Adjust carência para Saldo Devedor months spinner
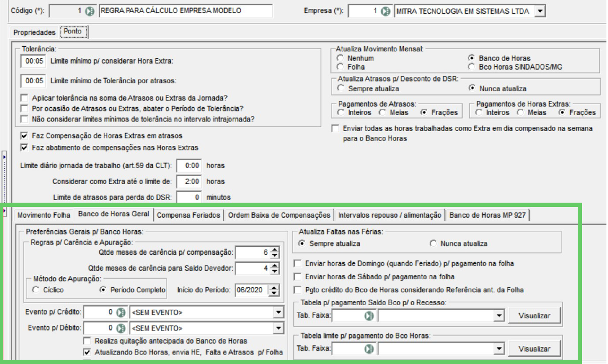Viewport: 608px width, 364px height. click(x=274, y=268)
